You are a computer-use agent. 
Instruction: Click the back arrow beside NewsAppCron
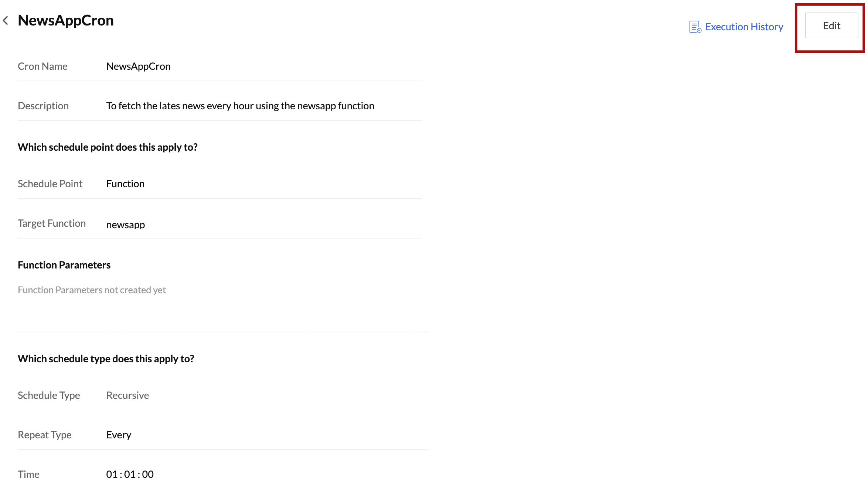click(6, 21)
